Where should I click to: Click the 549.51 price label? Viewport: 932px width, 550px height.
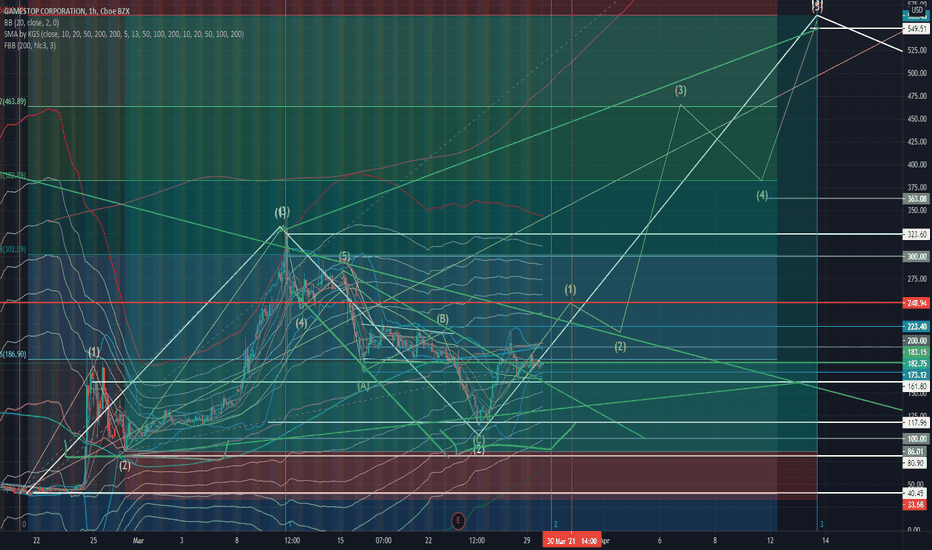click(x=916, y=29)
